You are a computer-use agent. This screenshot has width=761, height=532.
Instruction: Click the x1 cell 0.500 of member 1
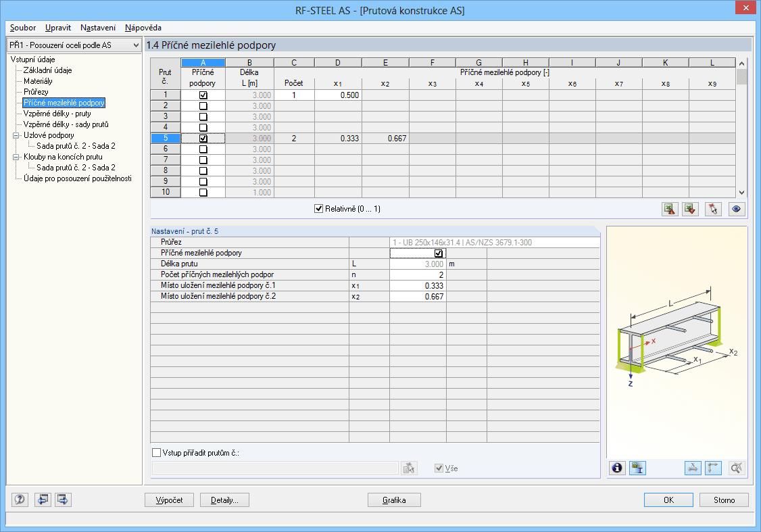(338, 95)
